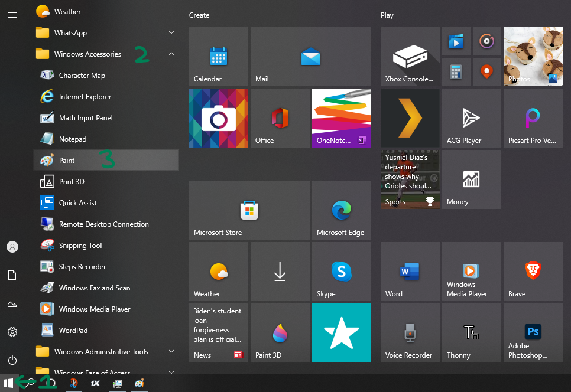Open the OneNote tile
Screen dimensions: 571x392
(x=342, y=118)
